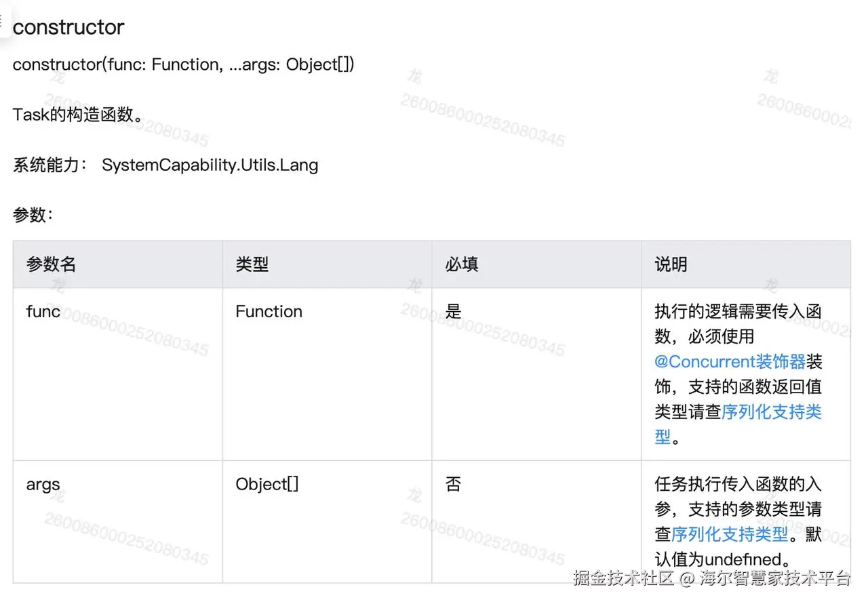
Task: Click the constructor signature line
Action: [x=183, y=65]
